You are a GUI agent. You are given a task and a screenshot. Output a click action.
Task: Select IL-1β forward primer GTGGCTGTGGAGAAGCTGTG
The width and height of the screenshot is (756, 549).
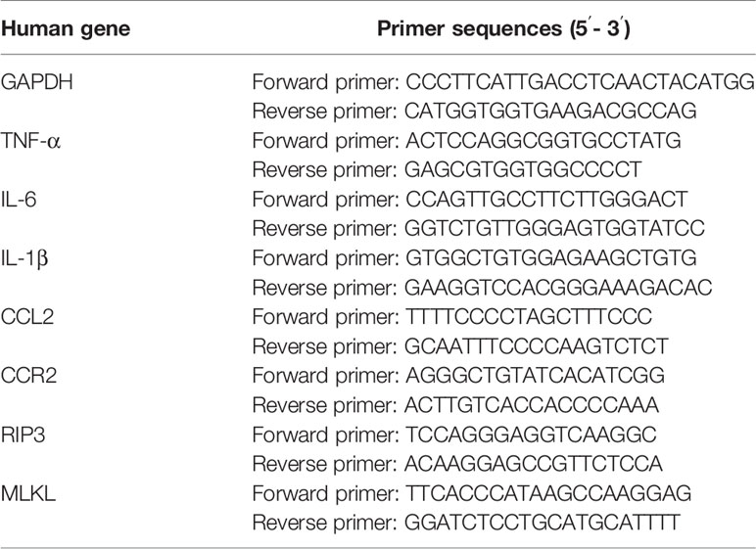pos(551,258)
